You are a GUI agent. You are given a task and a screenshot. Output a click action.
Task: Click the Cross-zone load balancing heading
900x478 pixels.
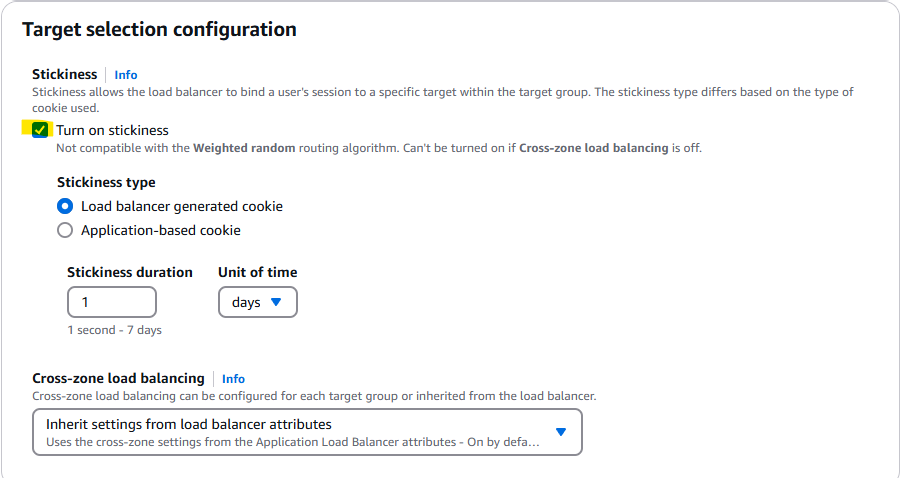point(118,378)
